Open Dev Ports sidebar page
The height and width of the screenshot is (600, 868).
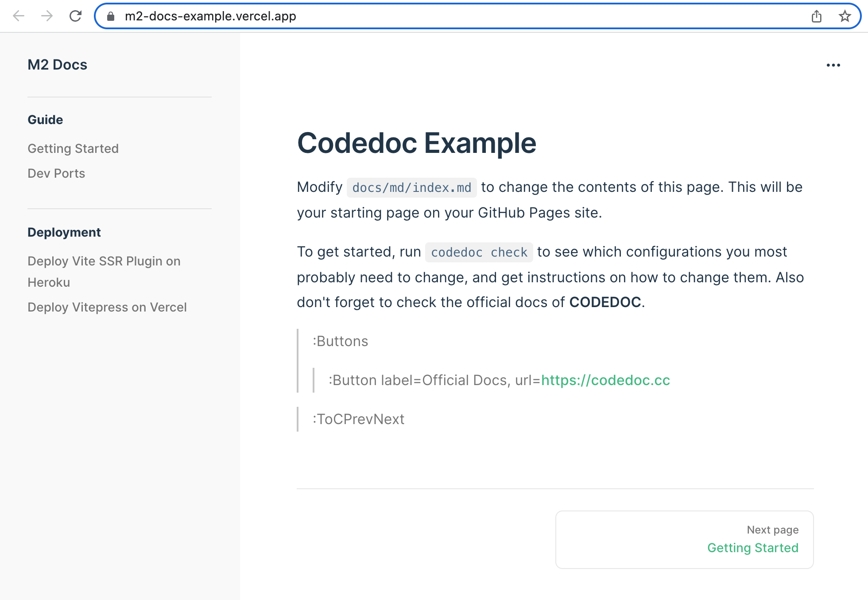(56, 173)
